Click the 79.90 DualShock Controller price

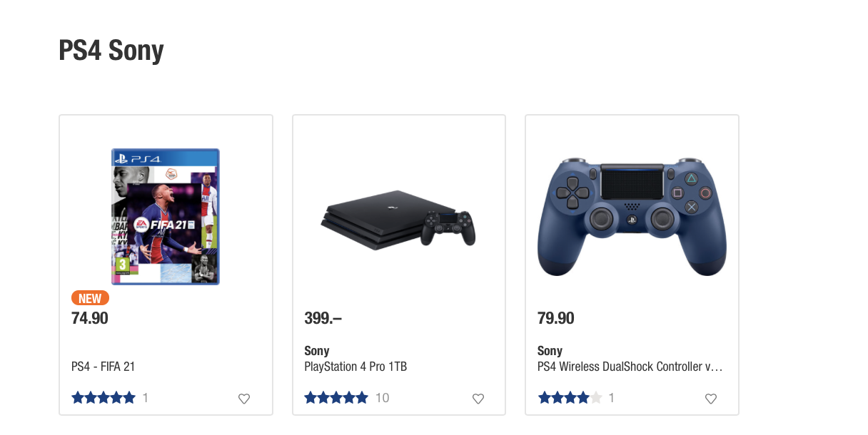point(556,318)
